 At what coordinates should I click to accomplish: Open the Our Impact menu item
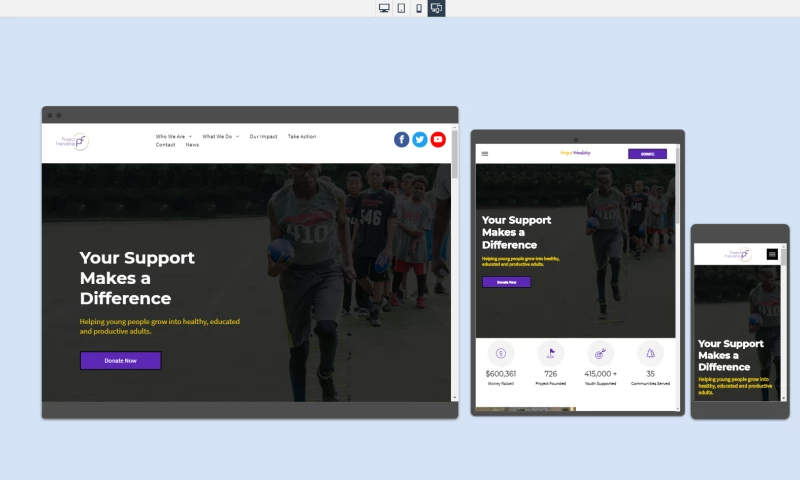click(x=263, y=136)
